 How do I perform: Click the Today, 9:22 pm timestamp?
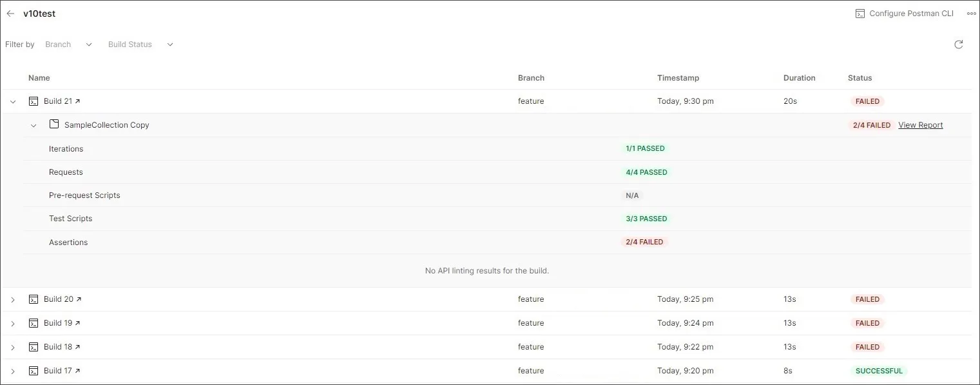click(x=686, y=347)
